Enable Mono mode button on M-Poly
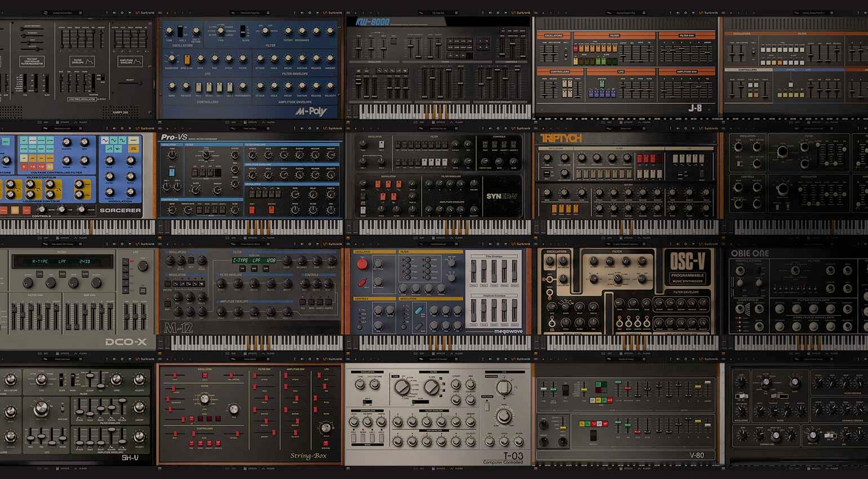The width and height of the screenshot is (868, 479). 209,87
